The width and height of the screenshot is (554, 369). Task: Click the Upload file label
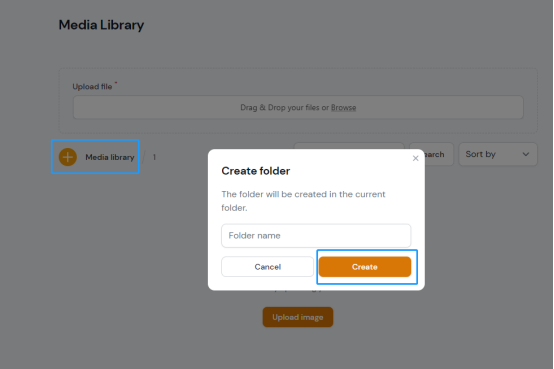pyautogui.click(x=92, y=87)
